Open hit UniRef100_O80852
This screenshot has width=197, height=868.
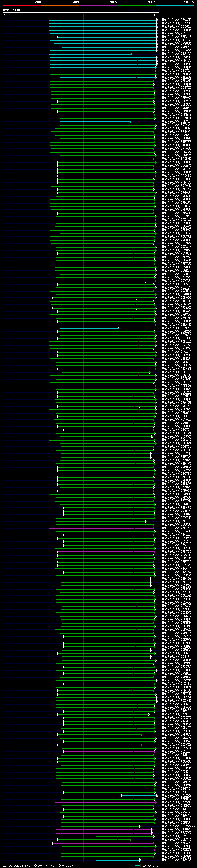176,20
